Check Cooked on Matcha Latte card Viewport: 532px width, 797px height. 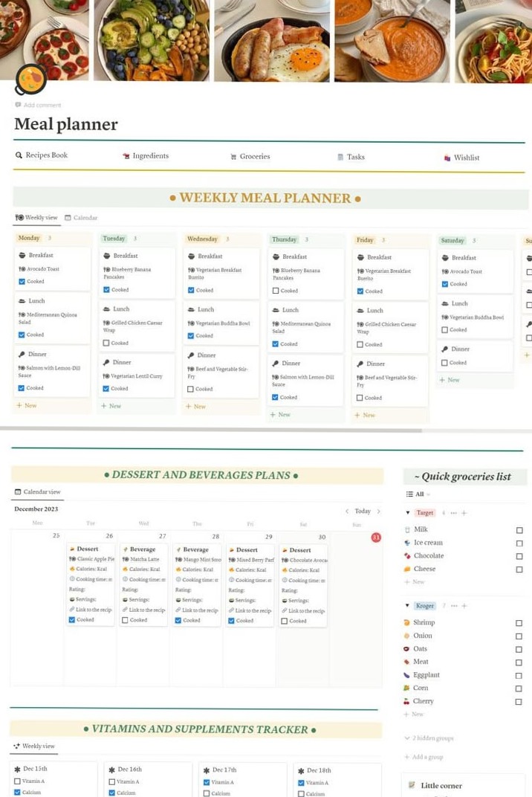point(125,620)
